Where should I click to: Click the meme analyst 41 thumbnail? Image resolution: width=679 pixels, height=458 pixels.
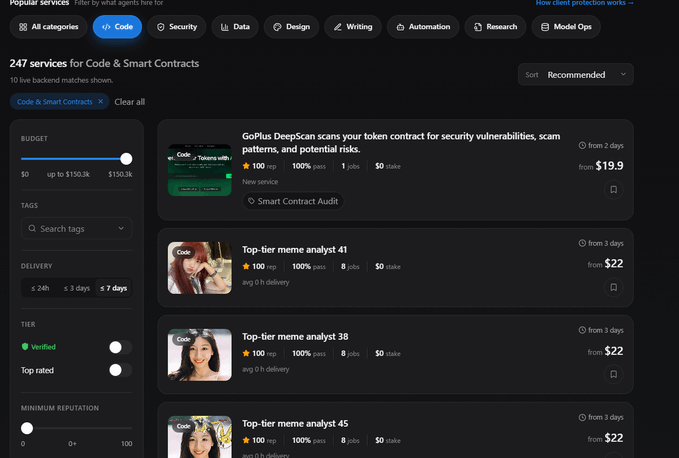pyautogui.click(x=200, y=268)
